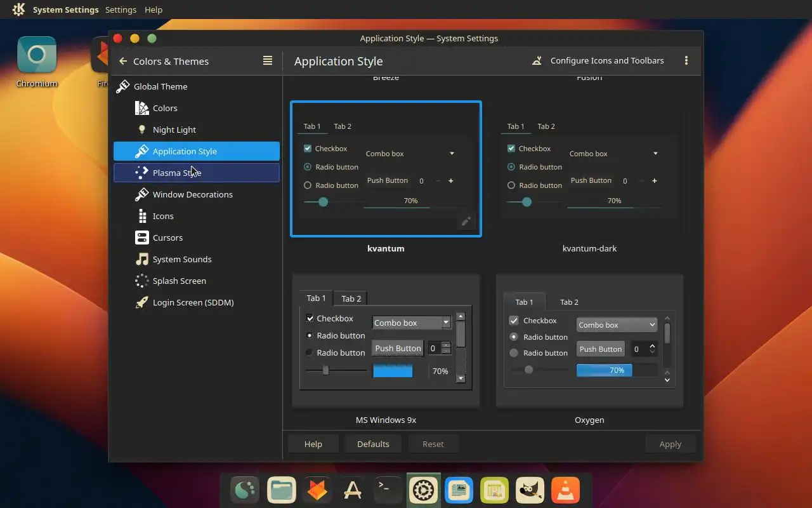Select the kvantum-dark style label
This screenshot has width=812, height=508.
589,248
